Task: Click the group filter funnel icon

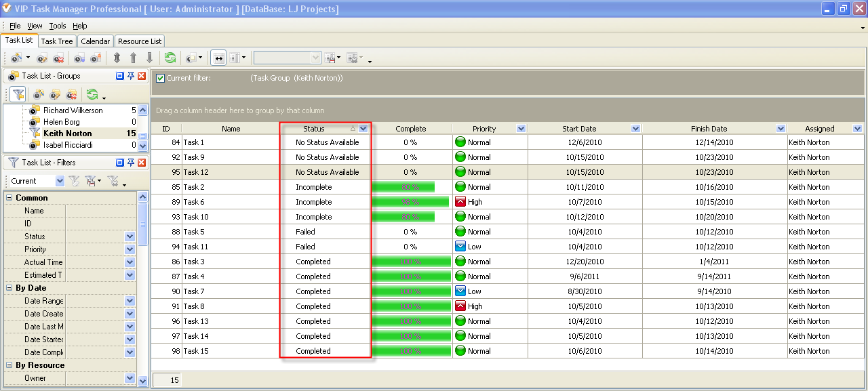Action: 18,94
